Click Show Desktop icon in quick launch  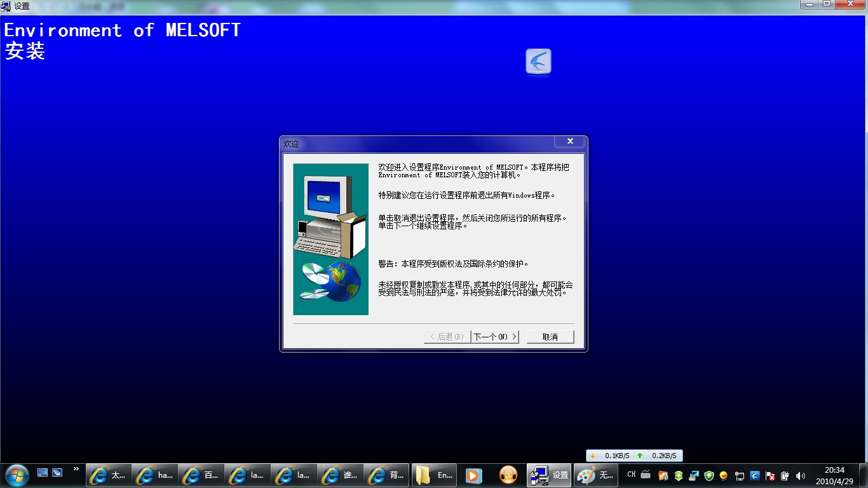click(43, 472)
